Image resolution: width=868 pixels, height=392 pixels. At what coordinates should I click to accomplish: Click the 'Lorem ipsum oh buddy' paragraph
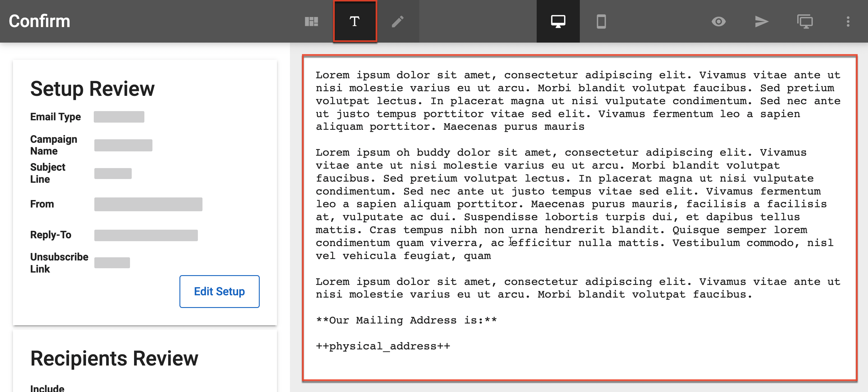click(575, 204)
